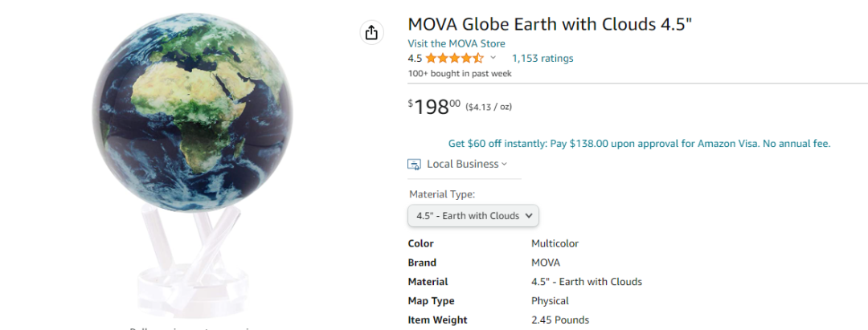Click the 100+ bought in past week text
Image resolution: width=868 pixels, height=330 pixels.
460,73
